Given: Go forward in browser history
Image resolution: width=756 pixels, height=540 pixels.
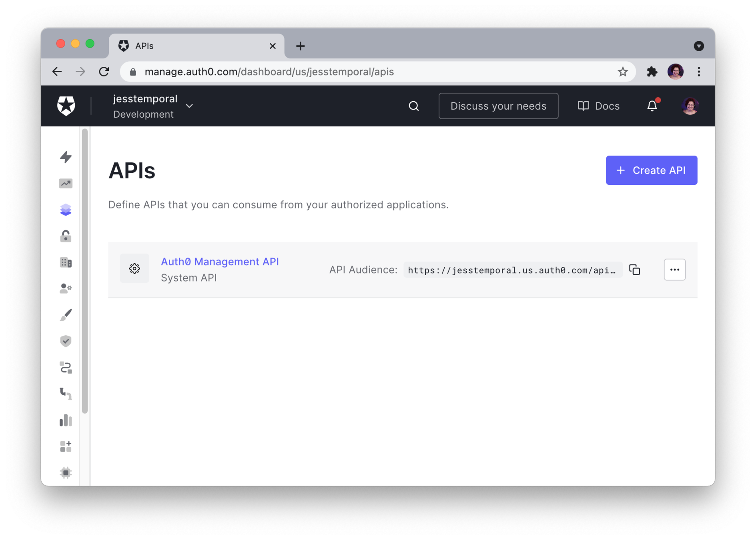Looking at the screenshot, I should tap(80, 72).
